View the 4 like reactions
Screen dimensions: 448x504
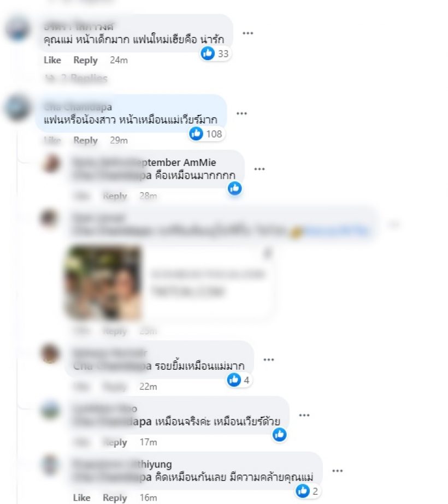[x=239, y=380]
